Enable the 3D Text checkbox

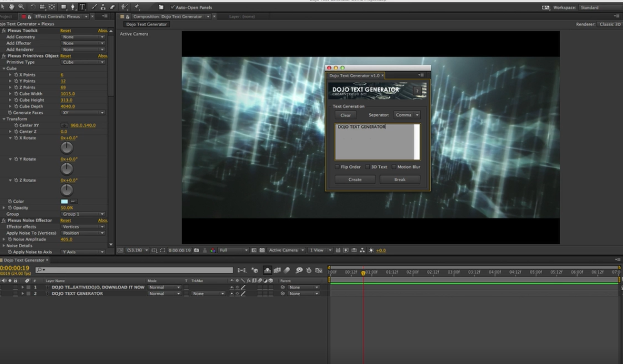[x=368, y=167]
